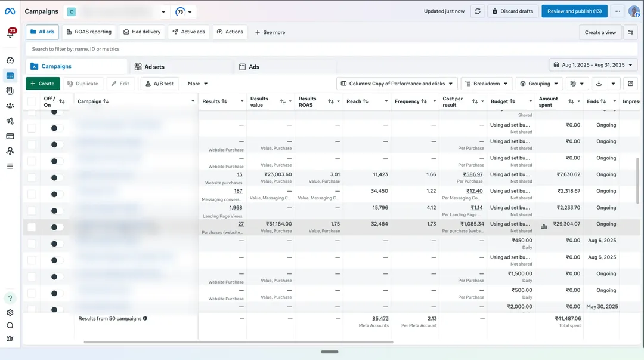Open Help question mark icon

[x=10, y=298]
